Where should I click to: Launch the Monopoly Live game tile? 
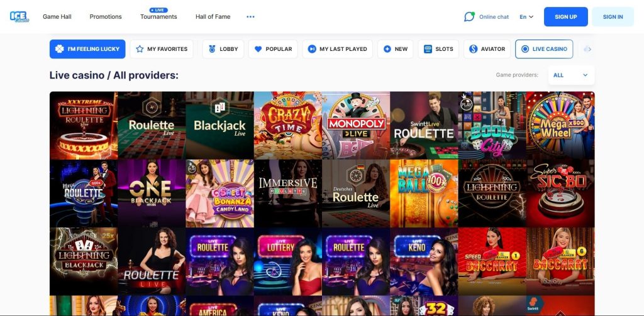[x=356, y=125]
